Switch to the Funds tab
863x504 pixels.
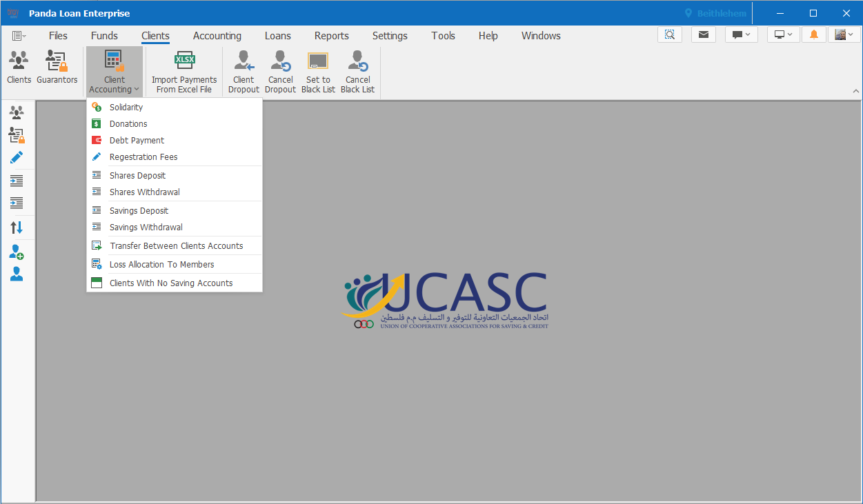click(x=104, y=36)
